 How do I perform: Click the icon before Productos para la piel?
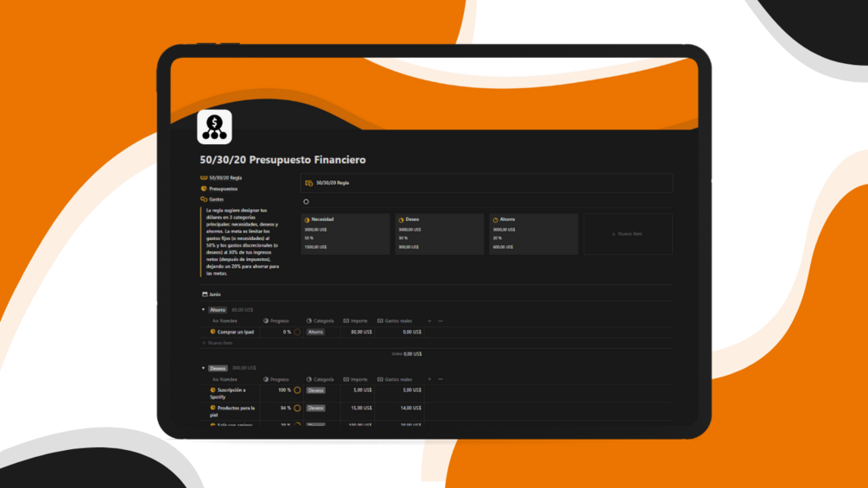[212, 408]
